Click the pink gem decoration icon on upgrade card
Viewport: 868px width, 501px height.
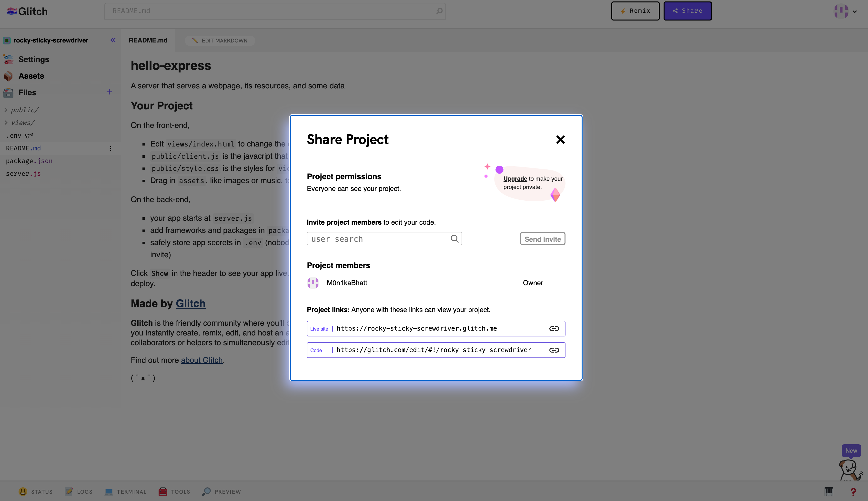555,195
